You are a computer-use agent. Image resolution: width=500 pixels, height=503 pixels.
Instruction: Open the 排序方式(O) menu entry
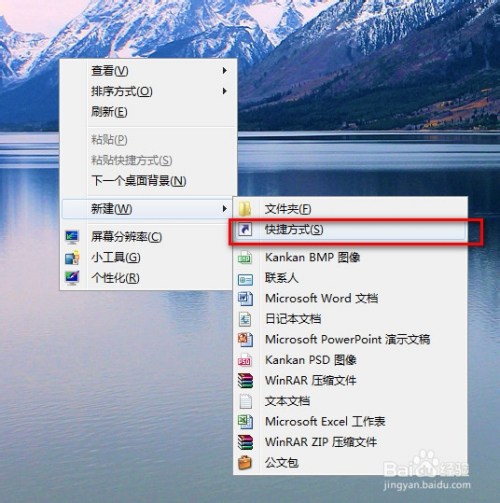(x=149, y=91)
